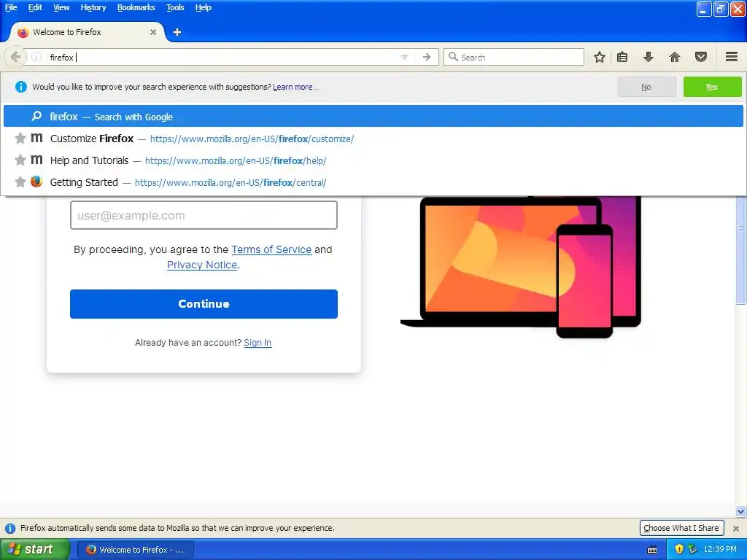This screenshot has height=560, width=747.
Task: Open Learn more link about suggestions
Action: 296,87
